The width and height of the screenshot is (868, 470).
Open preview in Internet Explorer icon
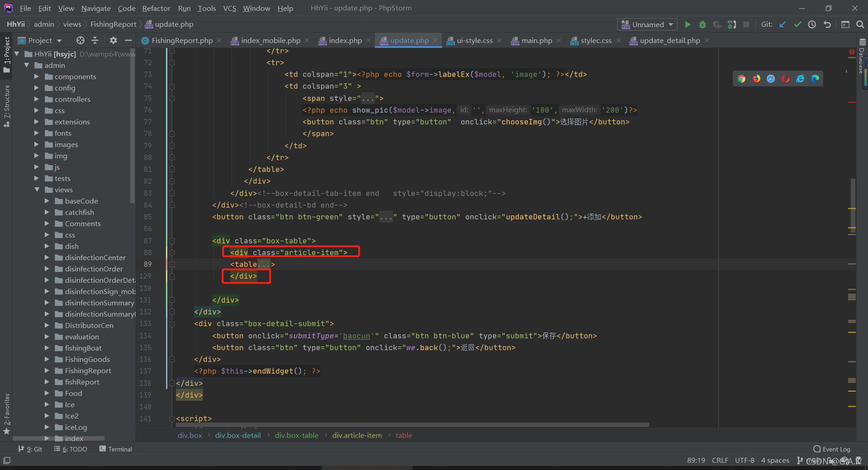800,79
